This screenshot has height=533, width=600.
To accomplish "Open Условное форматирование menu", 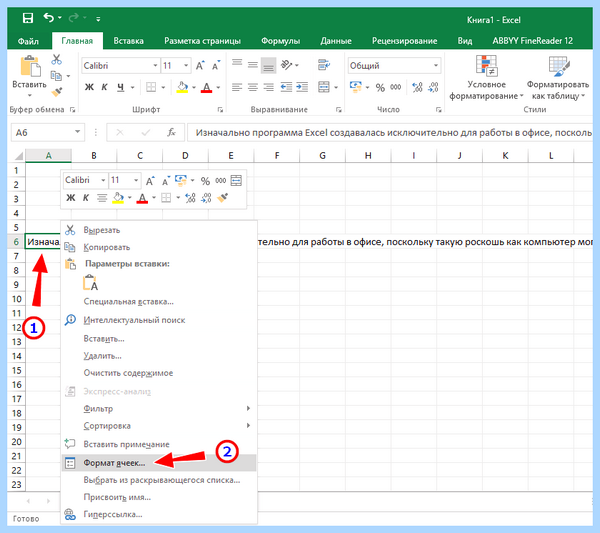I will click(486, 78).
